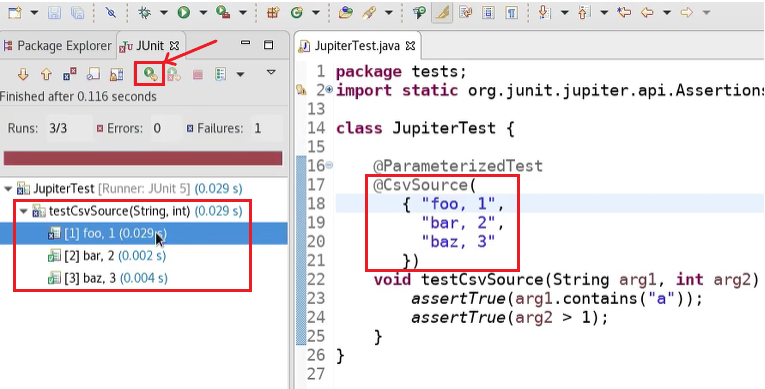The height and width of the screenshot is (389, 765).
Task: Collapse testCsvSource(String, int) node
Action: click(24, 211)
